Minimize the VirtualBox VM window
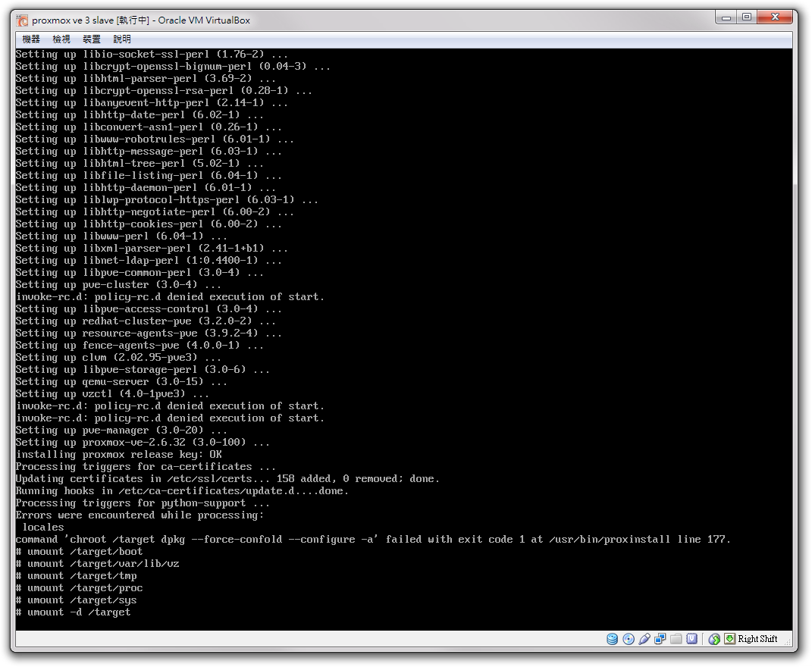 [726, 17]
